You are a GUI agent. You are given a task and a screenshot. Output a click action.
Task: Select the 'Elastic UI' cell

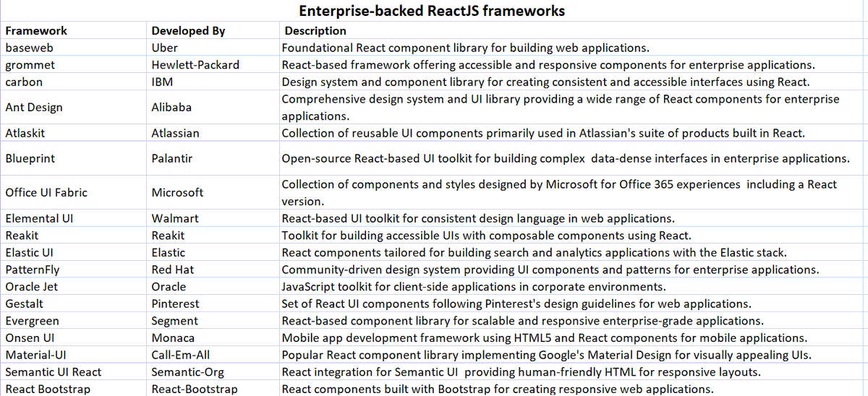point(74,252)
